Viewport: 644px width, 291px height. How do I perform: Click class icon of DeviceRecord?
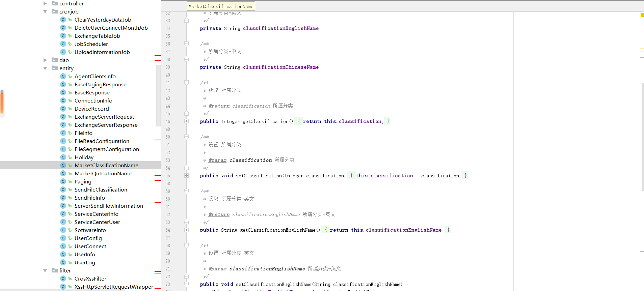pyautogui.click(x=63, y=109)
